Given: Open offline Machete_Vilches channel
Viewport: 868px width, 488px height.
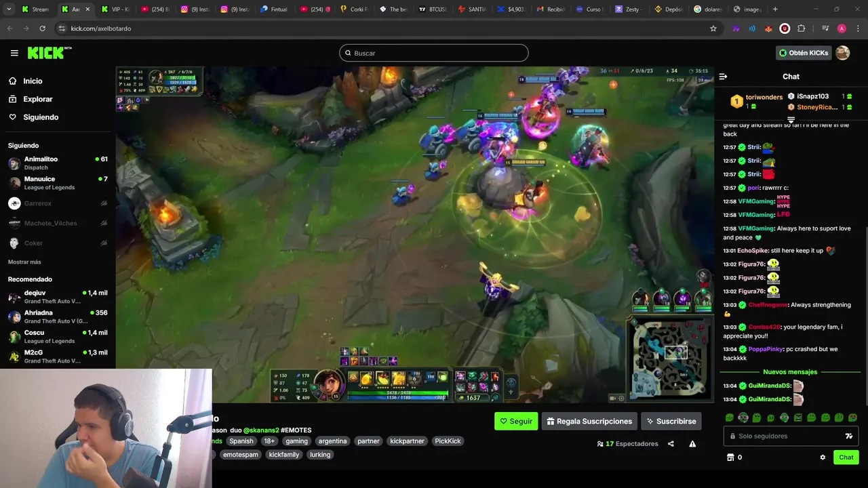Looking at the screenshot, I should [x=58, y=223].
